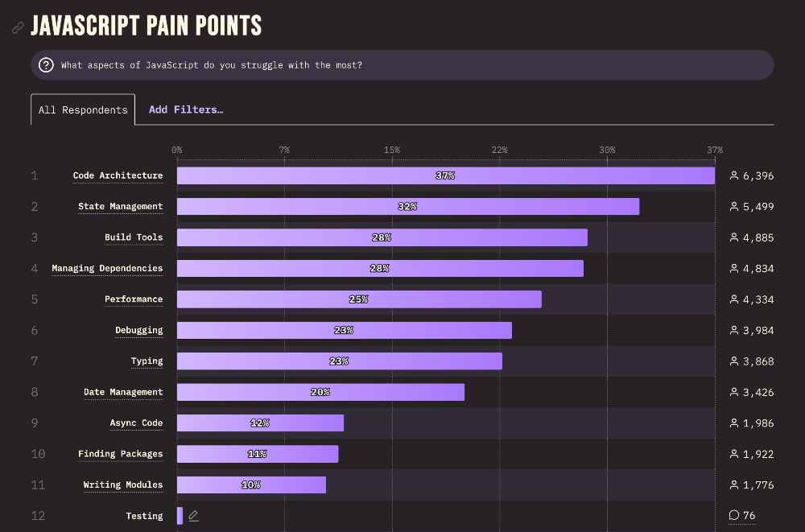This screenshot has width=805, height=532.
Task: Click the edit pencil icon next to Testing
Action: 193,516
